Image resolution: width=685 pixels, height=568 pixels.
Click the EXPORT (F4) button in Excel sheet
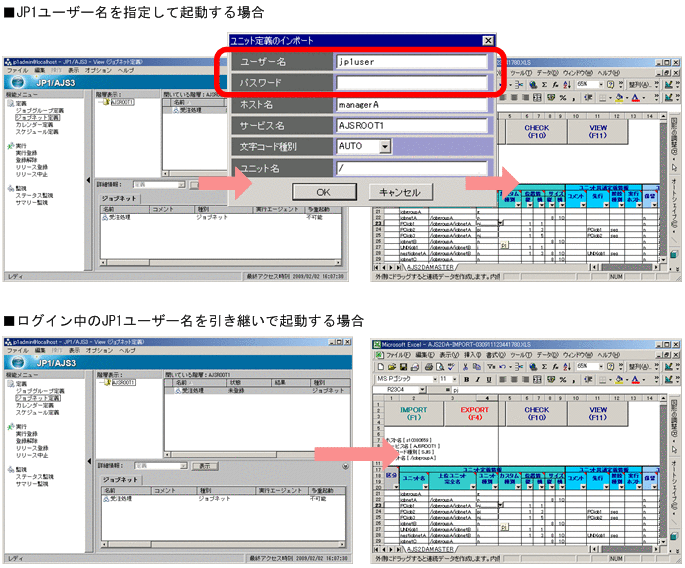point(474,413)
